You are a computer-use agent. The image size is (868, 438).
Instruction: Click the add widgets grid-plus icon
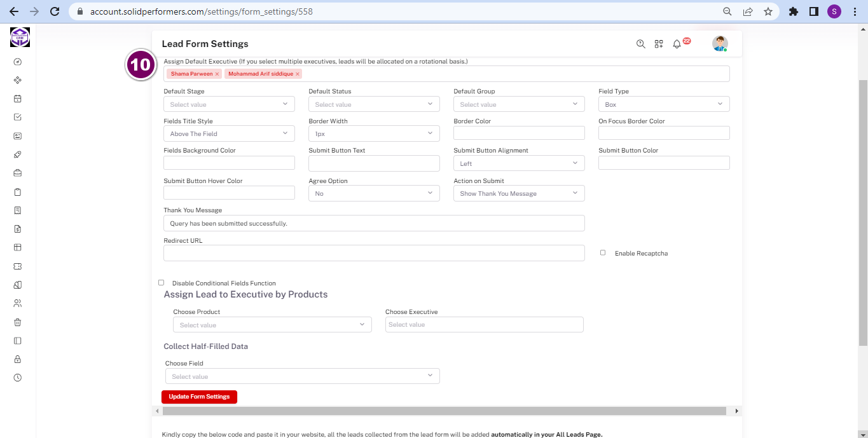pyautogui.click(x=659, y=44)
